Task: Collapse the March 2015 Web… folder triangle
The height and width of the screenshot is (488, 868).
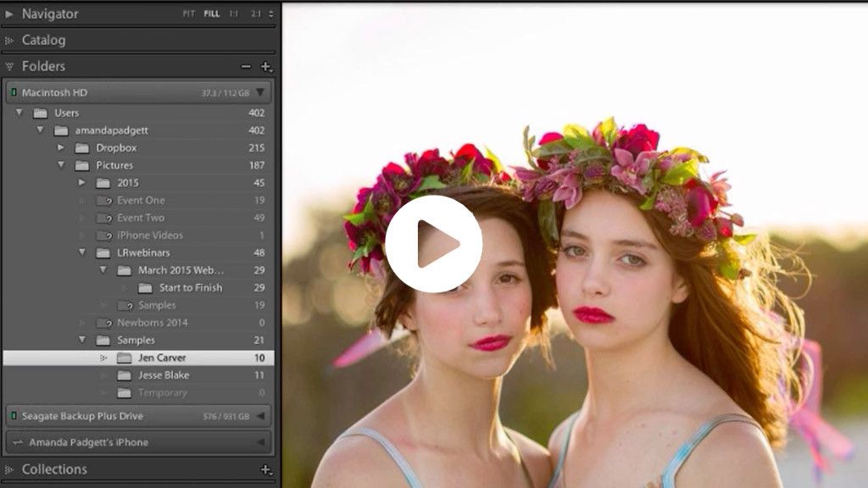Action: pos(103,270)
